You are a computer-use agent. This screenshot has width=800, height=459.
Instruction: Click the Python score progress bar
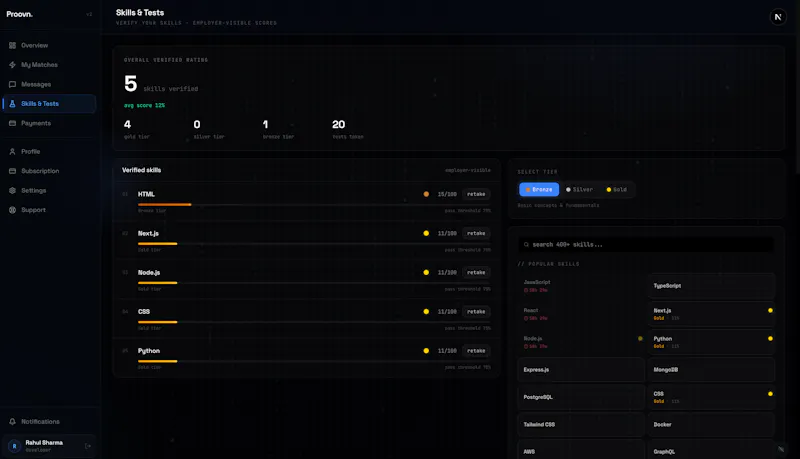coord(314,361)
